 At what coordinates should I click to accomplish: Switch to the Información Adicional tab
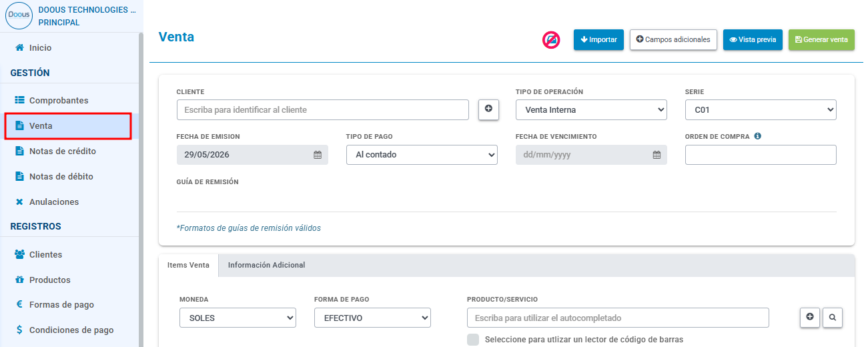pyautogui.click(x=267, y=265)
